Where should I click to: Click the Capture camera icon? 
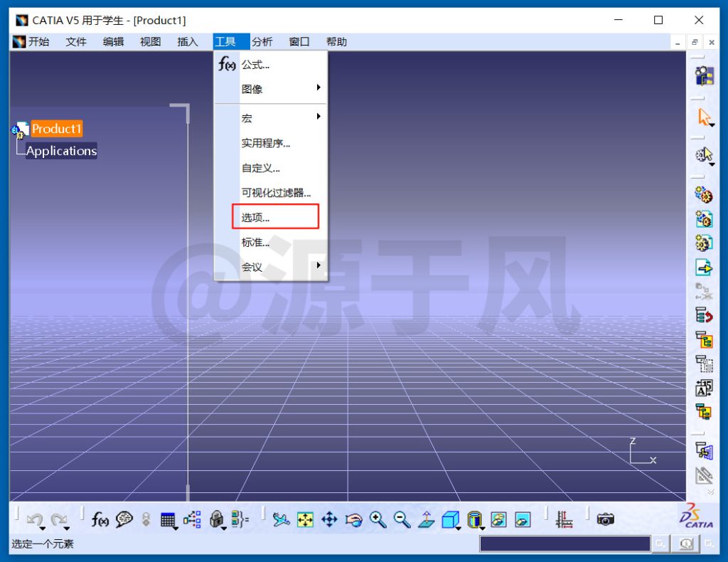606,519
